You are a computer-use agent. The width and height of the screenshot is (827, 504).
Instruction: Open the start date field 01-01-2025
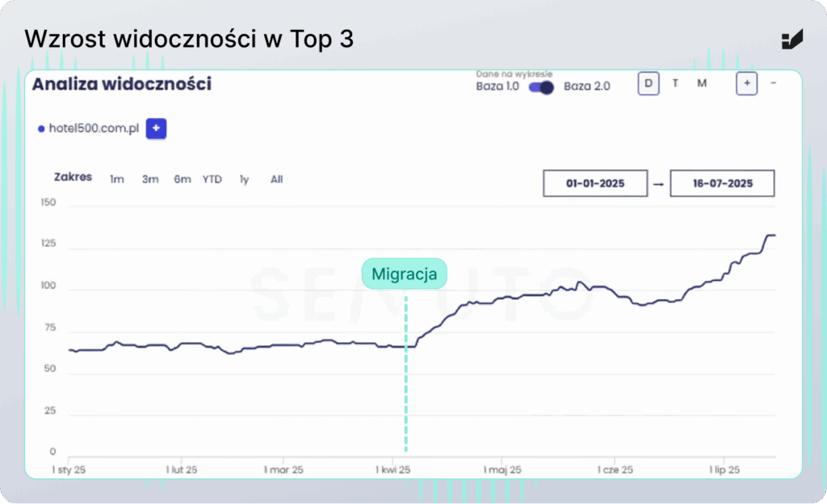click(x=595, y=183)
